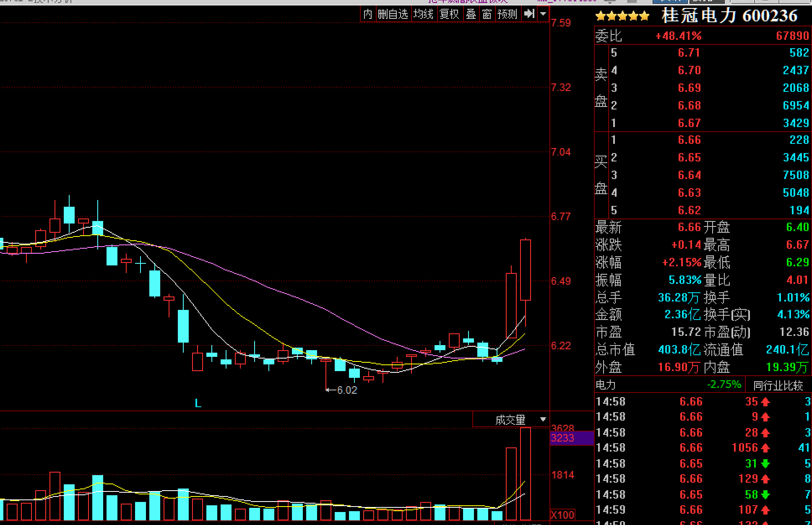Image resolution: width=812 pixels, height=525 pixels.
Task: Select buy level 4 price 6.63
Action: point(689,193)
